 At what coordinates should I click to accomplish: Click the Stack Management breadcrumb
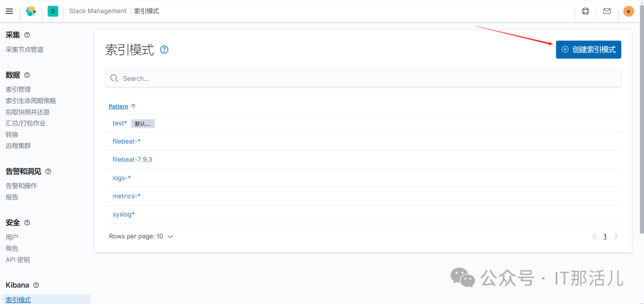click(x=98, y=11)
